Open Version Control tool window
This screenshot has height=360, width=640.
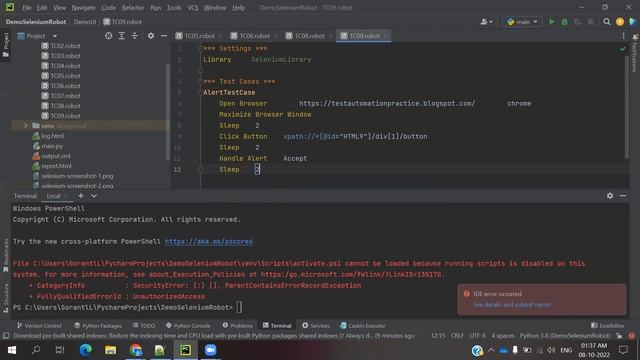point(39,325)
